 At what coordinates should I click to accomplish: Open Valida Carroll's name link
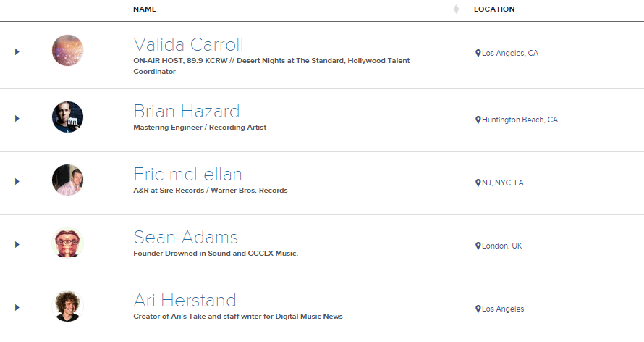(188, 44)
